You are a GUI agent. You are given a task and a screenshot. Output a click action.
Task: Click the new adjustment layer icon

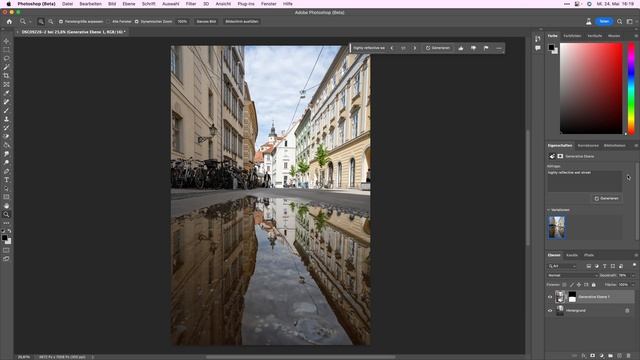(602, 356)
